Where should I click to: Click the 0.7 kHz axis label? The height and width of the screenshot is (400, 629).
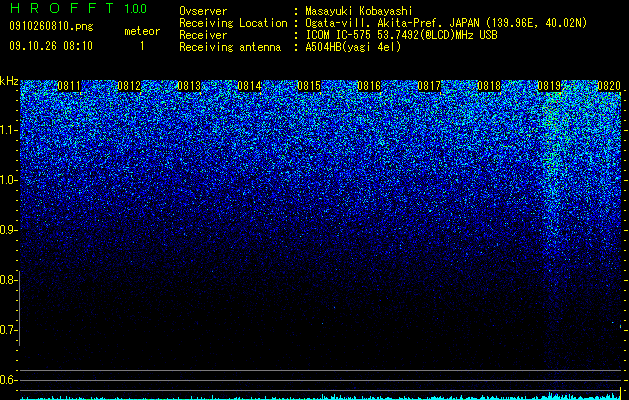coord(8,330)
